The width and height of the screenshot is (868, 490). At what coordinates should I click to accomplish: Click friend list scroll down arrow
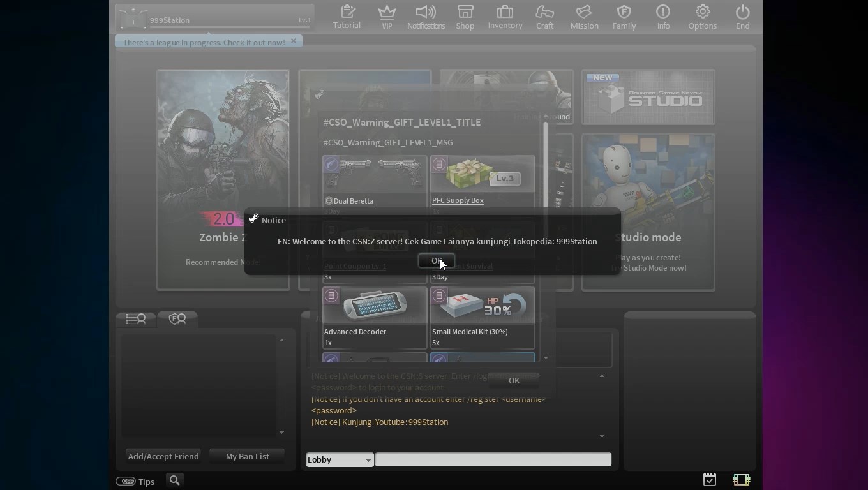pyautogui.click(x=281, y=433)
